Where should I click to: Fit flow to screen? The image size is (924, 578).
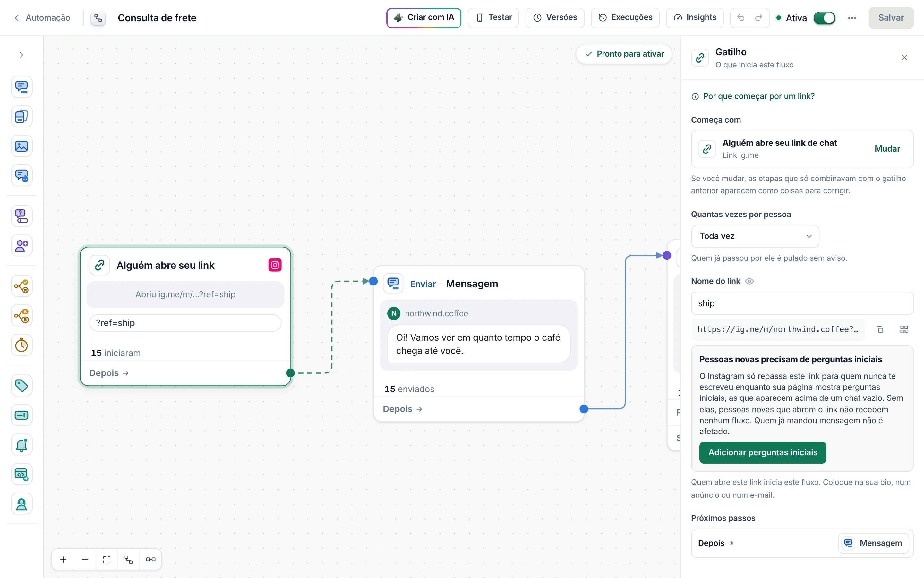click(x=107, y=560)
